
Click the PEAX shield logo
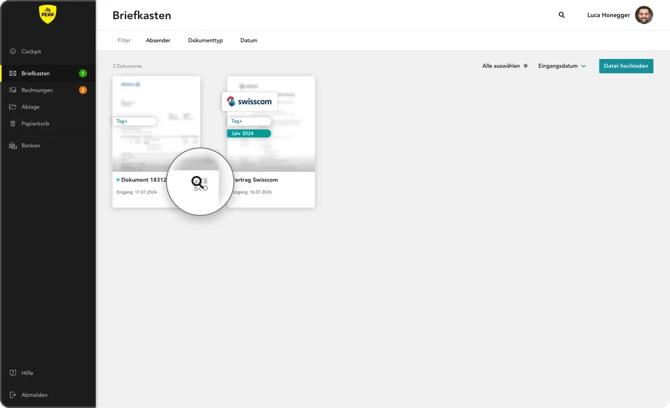click(47, 14)
